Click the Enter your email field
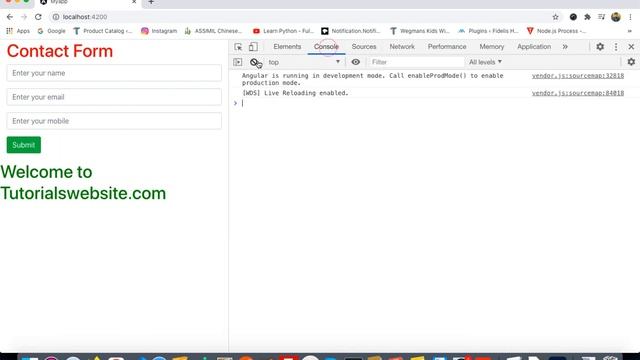This screenshot has height=360, width=640. click(114, 97)
